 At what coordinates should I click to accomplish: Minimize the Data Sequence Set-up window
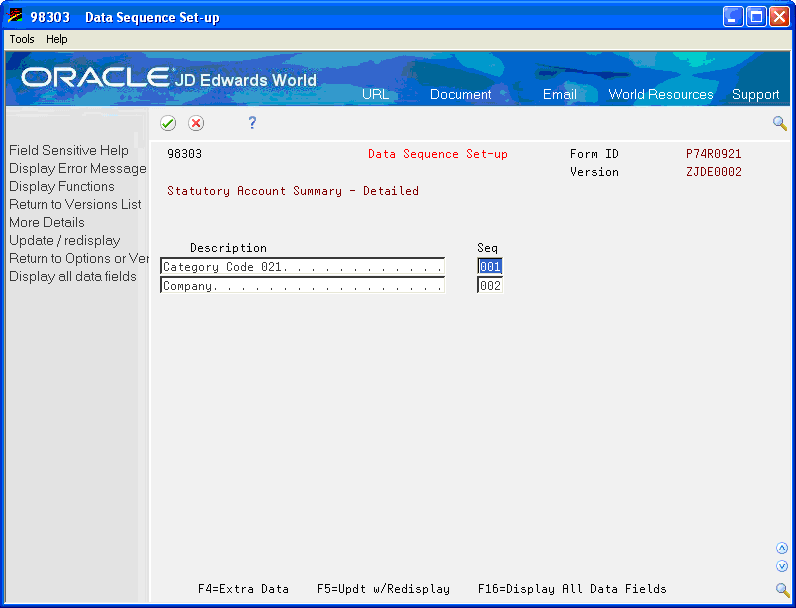click(733, 17)
